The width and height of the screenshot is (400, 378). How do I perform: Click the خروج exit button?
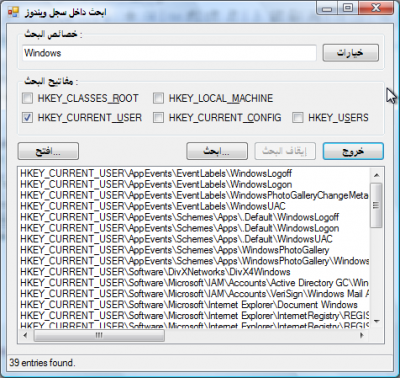point(353,151)
